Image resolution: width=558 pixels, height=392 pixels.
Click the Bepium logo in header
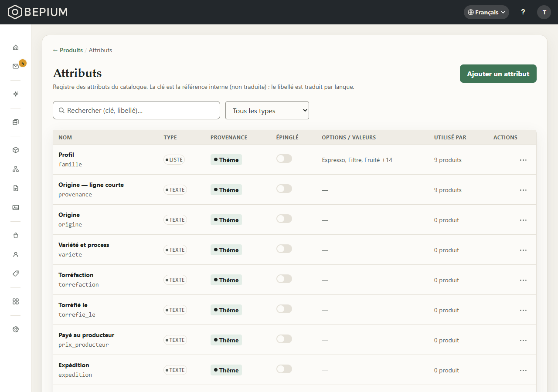(x=38, y=12)
